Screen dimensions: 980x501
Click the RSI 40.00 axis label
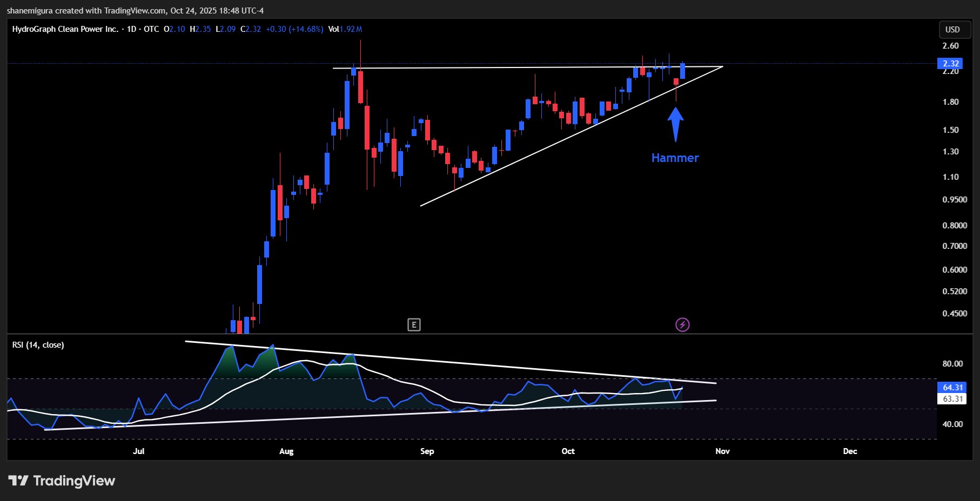pos(952,424)
